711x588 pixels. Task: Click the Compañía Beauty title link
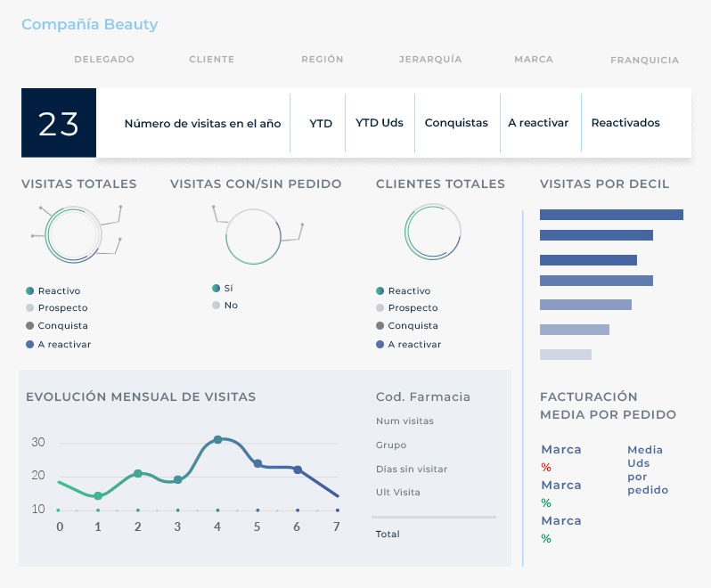pos(90,24)
